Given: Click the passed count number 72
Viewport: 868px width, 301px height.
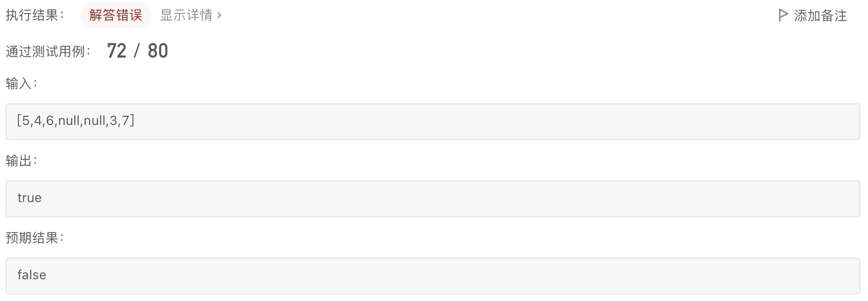Looking at the screenshot, I should point(117,51).
